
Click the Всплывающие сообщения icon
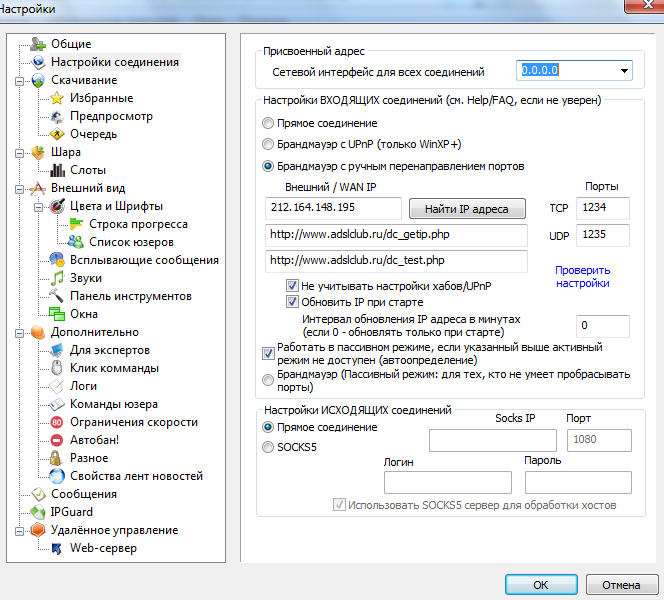click(57, 260)
